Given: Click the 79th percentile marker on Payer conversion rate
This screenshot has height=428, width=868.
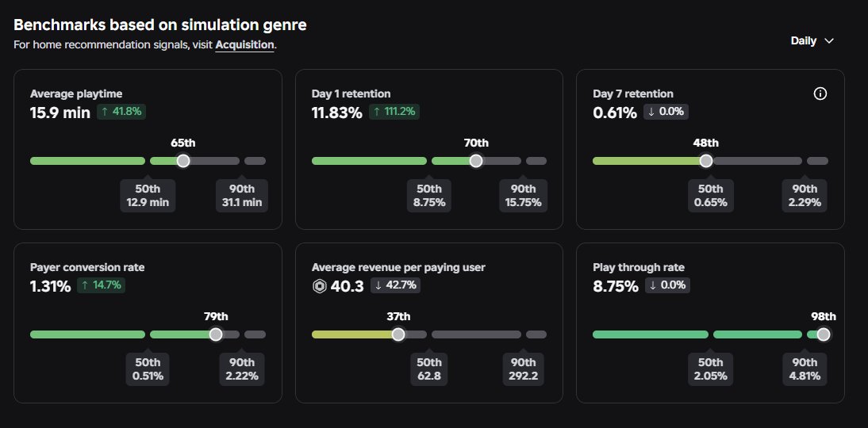Looking at the screenshot, I should 216,334.
